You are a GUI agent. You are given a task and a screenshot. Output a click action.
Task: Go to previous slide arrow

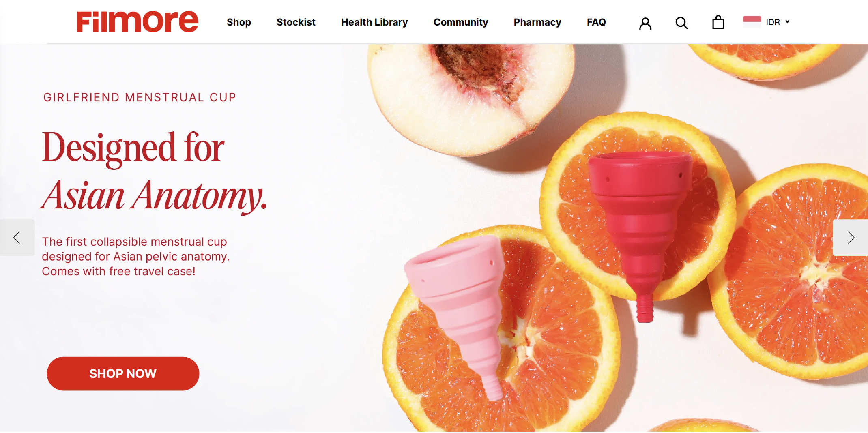point(17,238)
